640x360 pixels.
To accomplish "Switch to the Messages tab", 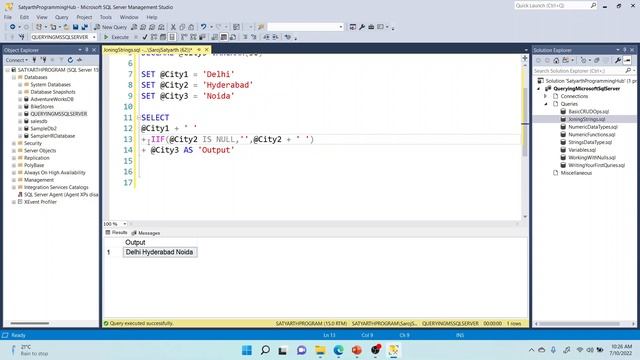I will pyautogui.click(x=146, y=233).
